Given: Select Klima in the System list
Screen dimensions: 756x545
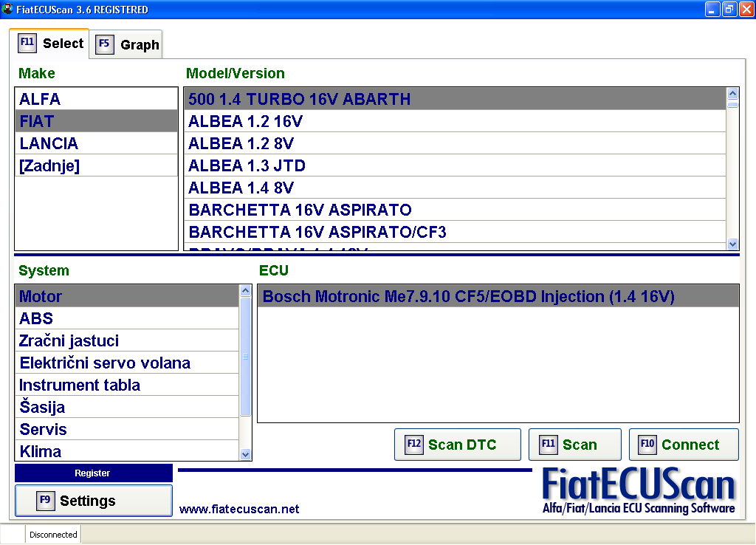Looking at the screenshot, I should pos(127,451).
